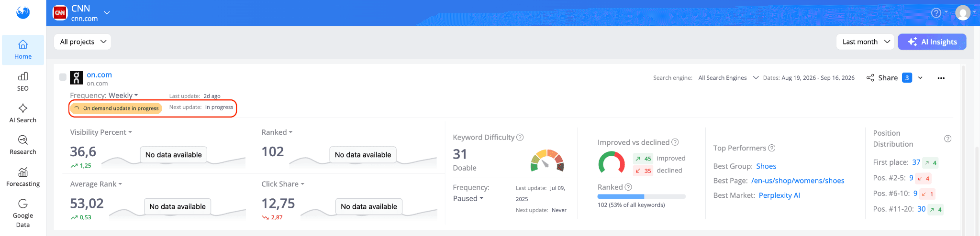Click the on.com project favicon
980x236 pixels.
77,78
